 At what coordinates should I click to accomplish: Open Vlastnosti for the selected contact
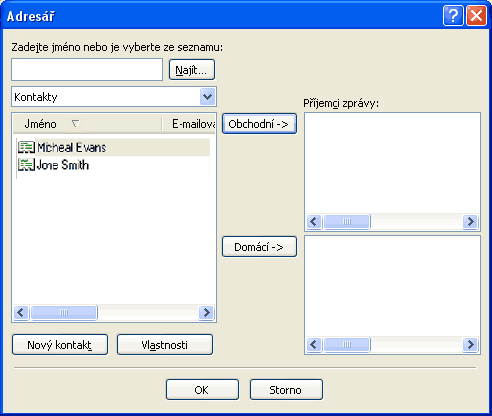tap(165, 345)
